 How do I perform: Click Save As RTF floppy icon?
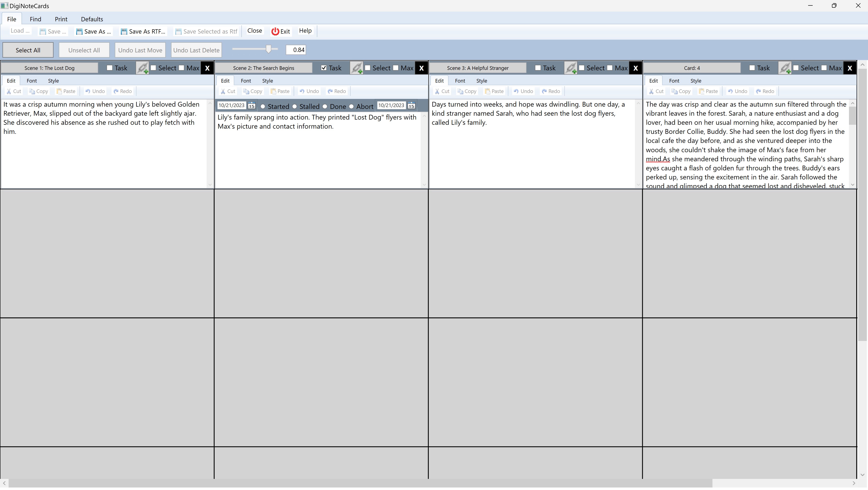point(124,32)
